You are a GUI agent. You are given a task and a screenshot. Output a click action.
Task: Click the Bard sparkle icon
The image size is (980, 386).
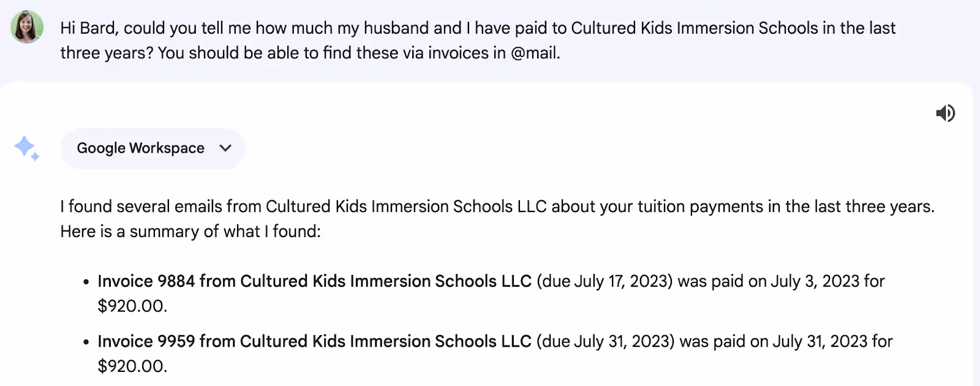(x=26, y=148)
